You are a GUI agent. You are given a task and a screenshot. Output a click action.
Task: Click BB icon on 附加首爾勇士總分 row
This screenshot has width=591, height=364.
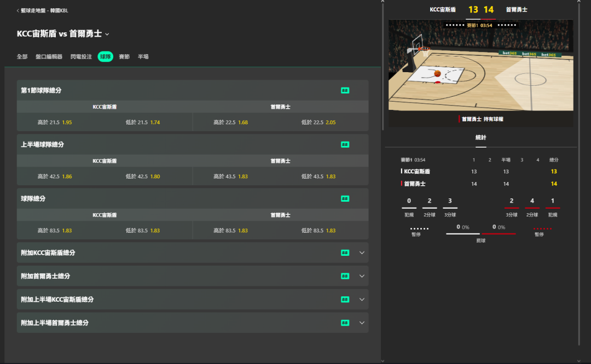pyautogui.click(x=345, y=276)
